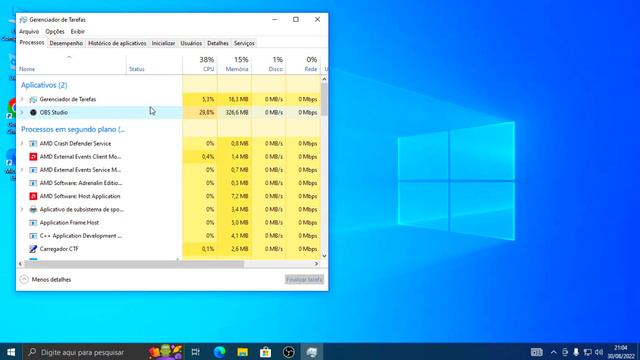
Task: Switch to the Inicializar tab
Action: pos(163,43)
